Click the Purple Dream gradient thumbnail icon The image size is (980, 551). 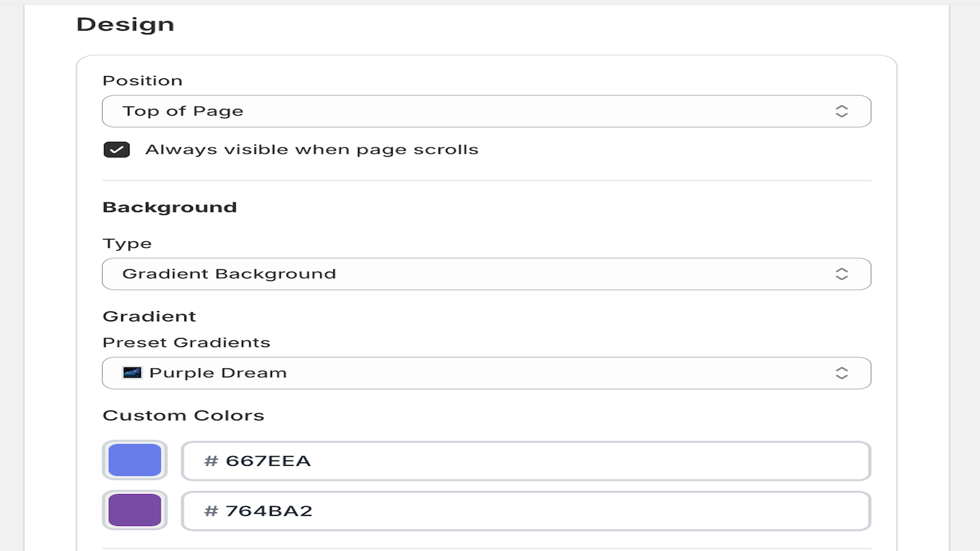coord(132,373)
